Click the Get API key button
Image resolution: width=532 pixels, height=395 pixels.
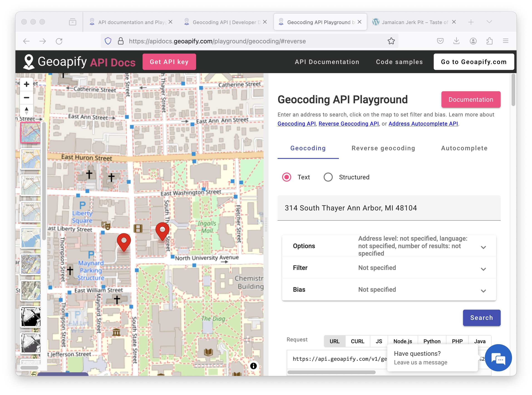169,62
